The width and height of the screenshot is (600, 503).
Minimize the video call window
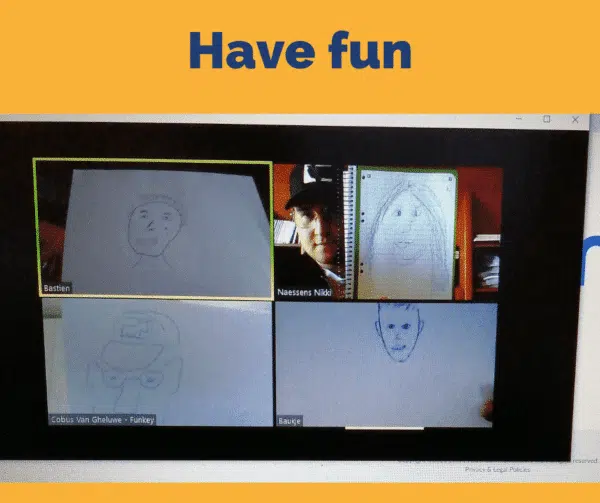tap(518, 119)
